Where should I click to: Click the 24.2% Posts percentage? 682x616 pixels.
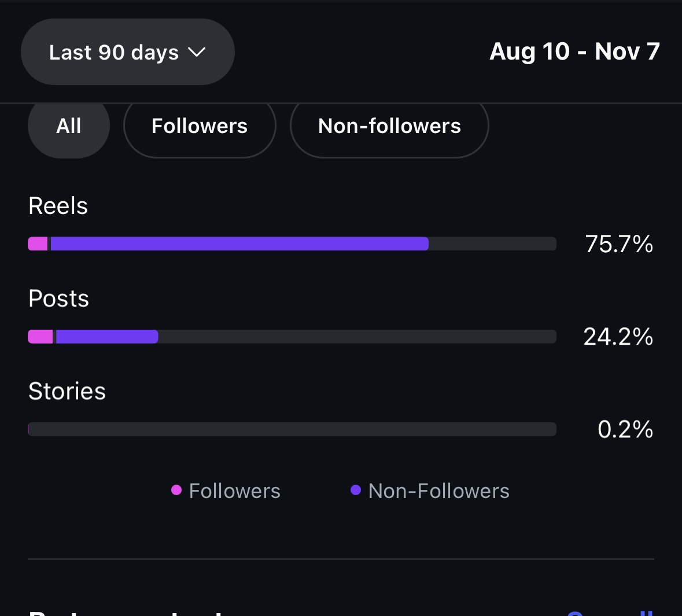[618, 337]
